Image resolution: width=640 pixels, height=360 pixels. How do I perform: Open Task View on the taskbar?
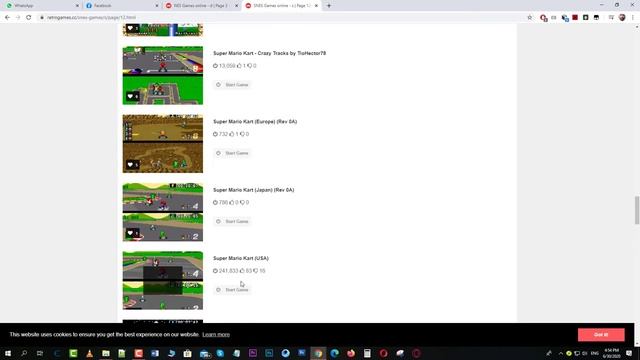(x=40, y=353)
